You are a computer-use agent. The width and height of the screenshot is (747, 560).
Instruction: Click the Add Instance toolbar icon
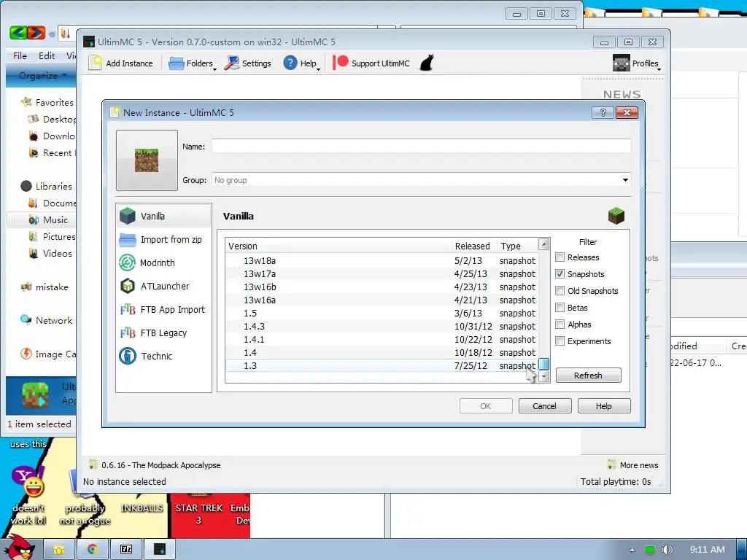point(96,63)
